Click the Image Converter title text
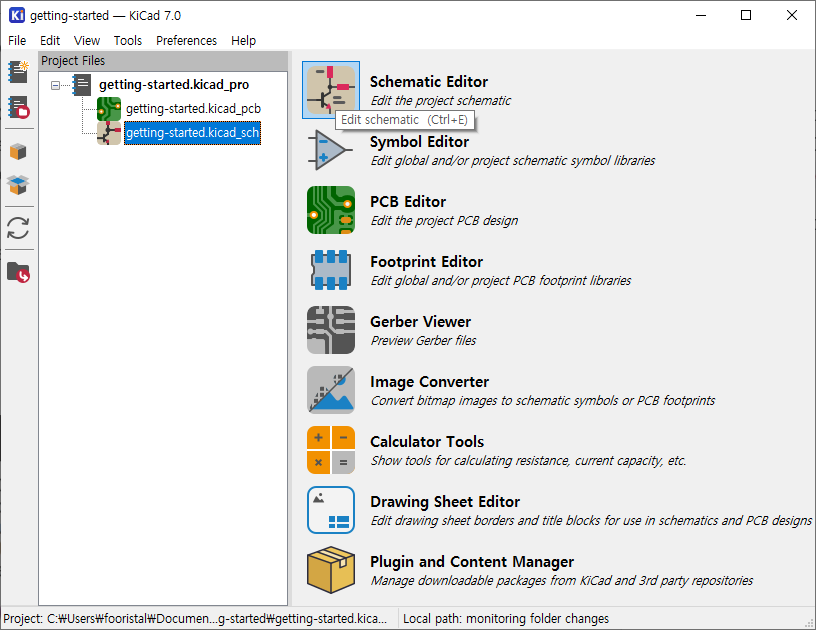Screen dimensions: 816x630 [429, 382]
